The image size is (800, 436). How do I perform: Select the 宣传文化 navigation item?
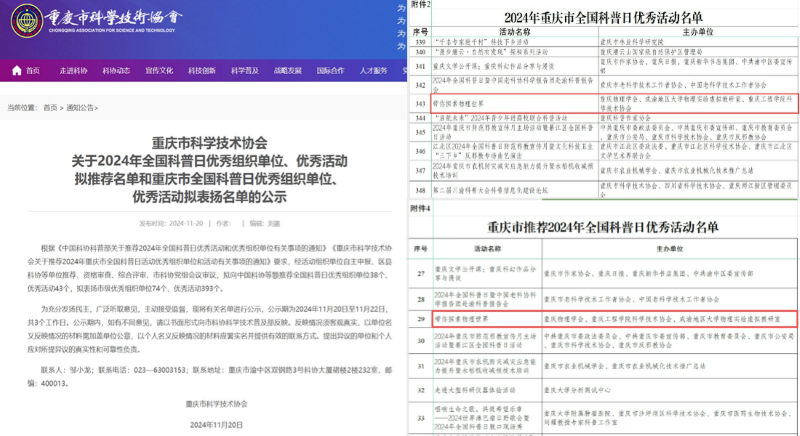click(159, 71)
